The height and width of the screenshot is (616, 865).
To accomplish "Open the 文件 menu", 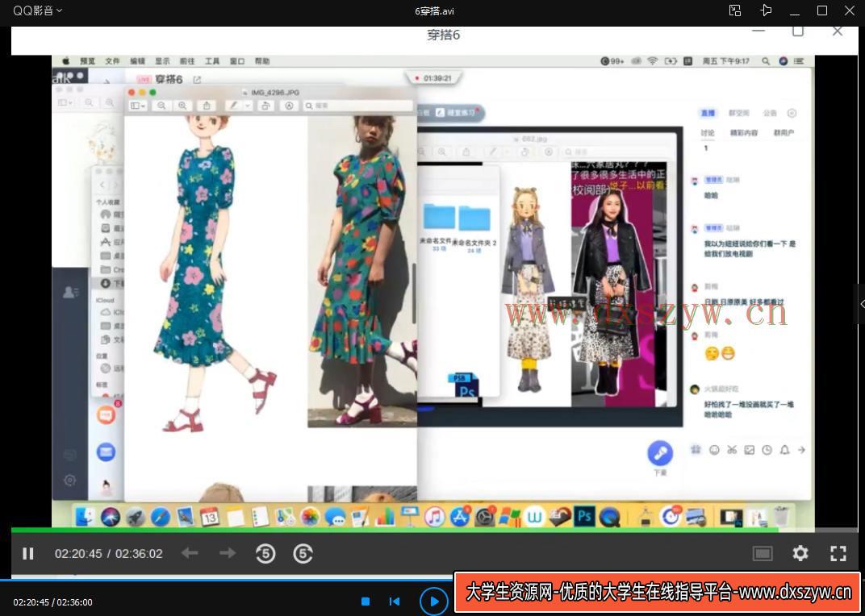I will pyautogui.click(x=112, y=61).
